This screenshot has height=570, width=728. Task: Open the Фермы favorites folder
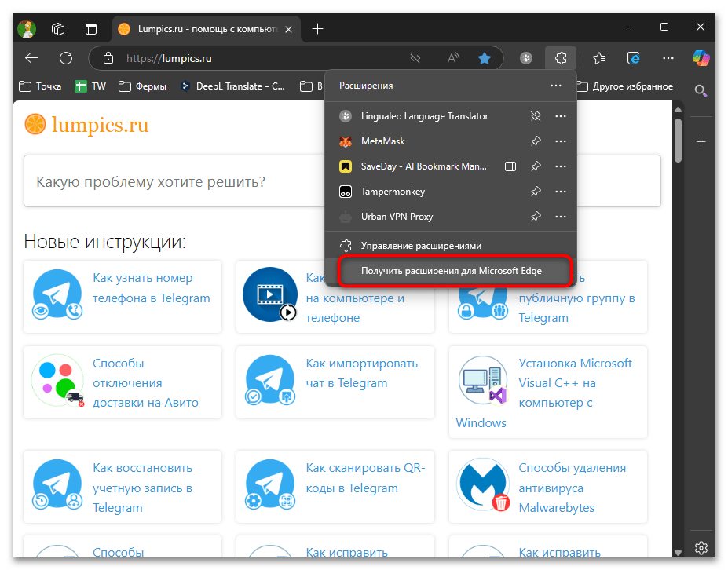[x=142, y=86]
